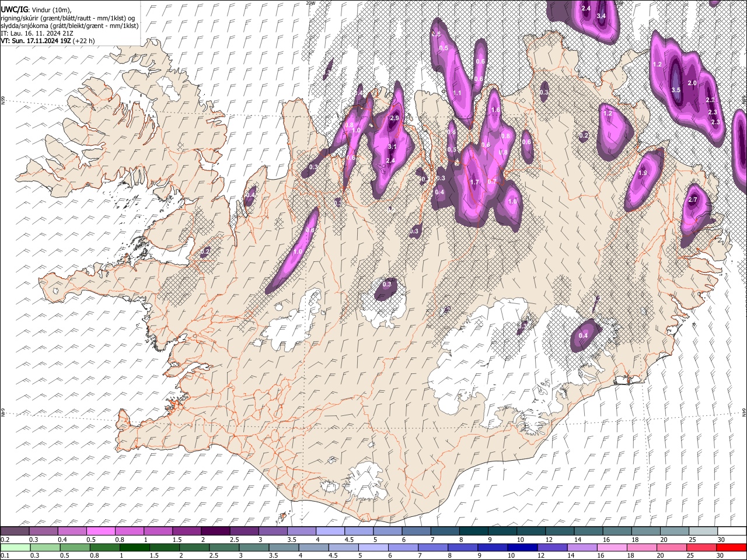The width and height of the screenshot is (747, 560).
Task: Pick the pale green 0.1 swatch in bottom legend row
Action: [15, 547]
